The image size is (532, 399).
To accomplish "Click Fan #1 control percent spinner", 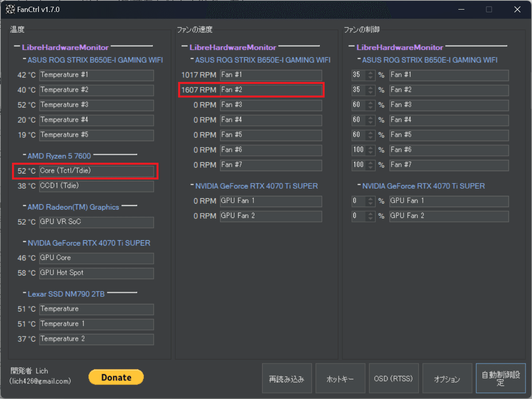I will pos(364,75).
